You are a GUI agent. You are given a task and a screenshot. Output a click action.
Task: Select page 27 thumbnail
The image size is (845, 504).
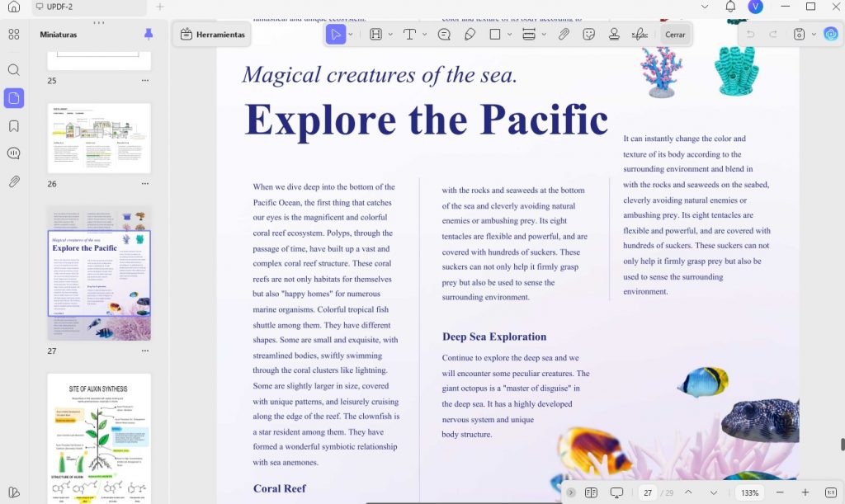99,274
